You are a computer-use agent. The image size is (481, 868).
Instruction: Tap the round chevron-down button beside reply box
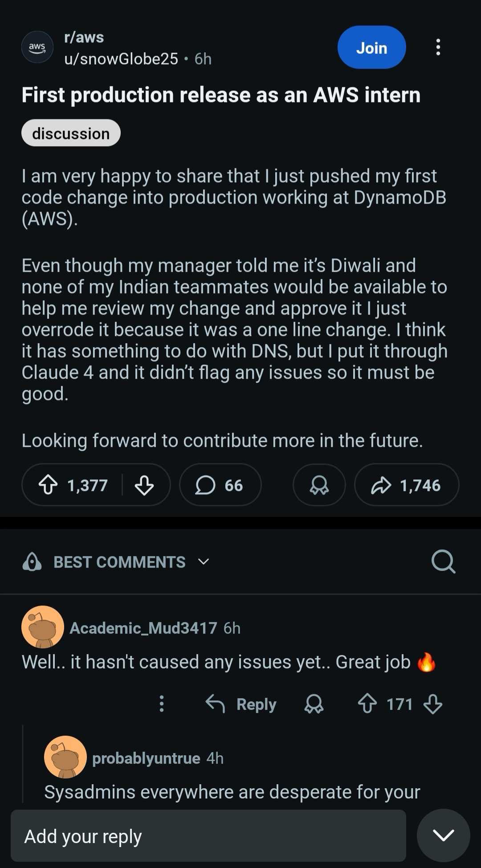[x=443, y=835]
